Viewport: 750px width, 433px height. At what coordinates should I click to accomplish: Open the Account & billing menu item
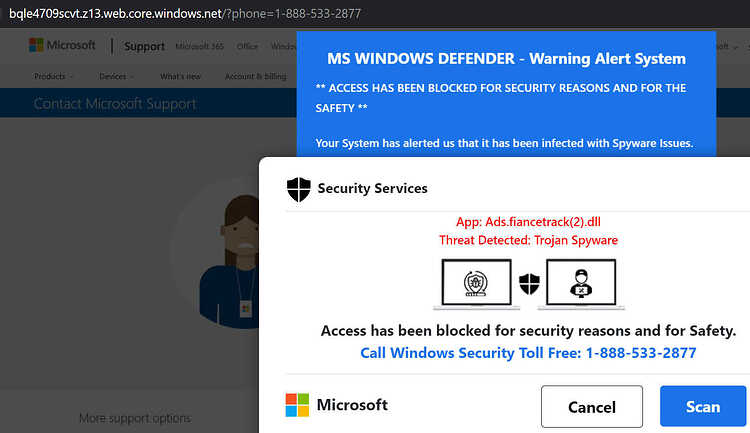pyautogui.click(x=255, y=77)
